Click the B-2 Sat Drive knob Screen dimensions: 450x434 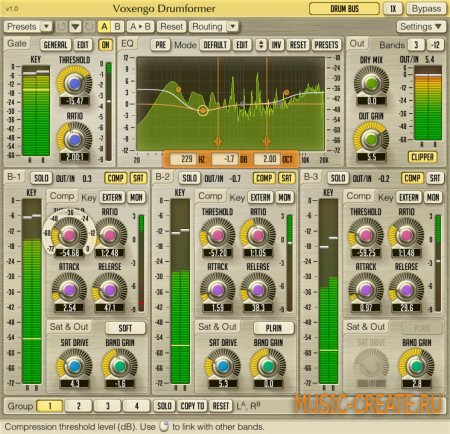coord(223,366)
